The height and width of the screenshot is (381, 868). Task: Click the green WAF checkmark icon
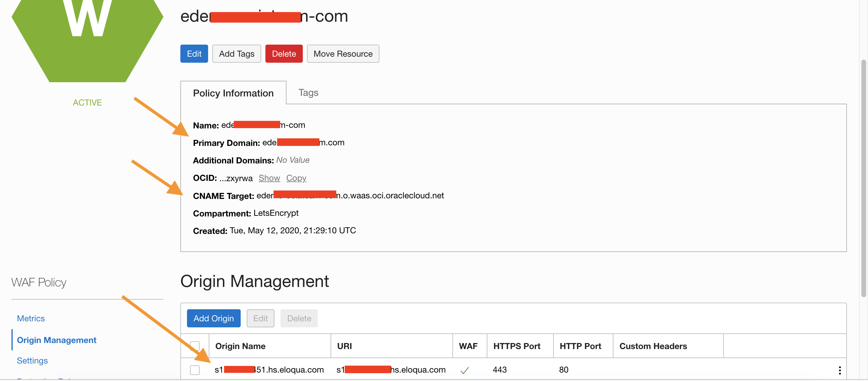pos(464,370)
